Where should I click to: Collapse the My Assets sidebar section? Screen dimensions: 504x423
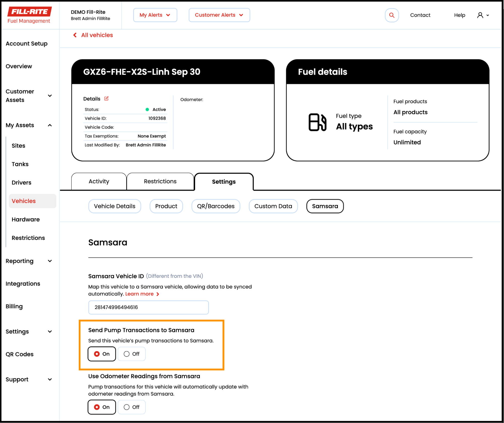(50, 125)
